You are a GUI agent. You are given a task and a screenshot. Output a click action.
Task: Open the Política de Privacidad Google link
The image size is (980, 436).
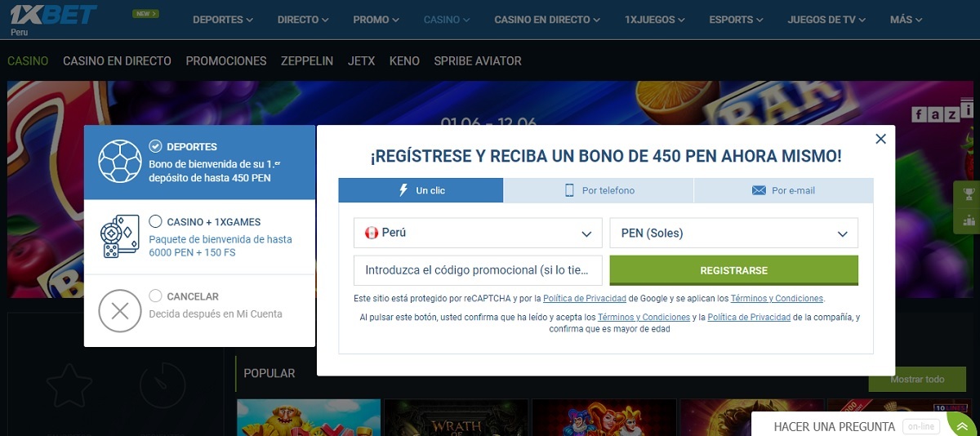point(585,299)
